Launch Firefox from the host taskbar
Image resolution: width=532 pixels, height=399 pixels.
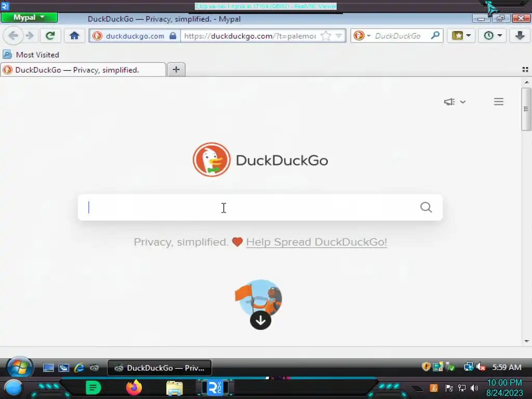tap(134, 388)
